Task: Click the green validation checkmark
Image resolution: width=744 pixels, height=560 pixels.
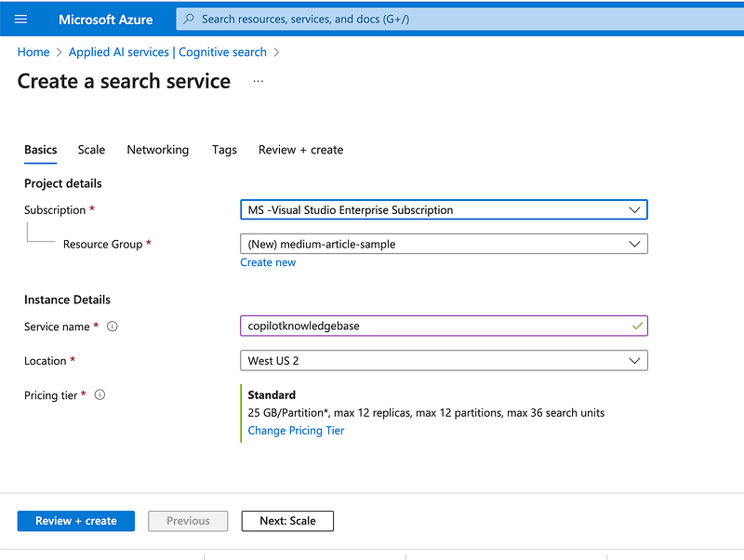Action: (x=637, y=326)
